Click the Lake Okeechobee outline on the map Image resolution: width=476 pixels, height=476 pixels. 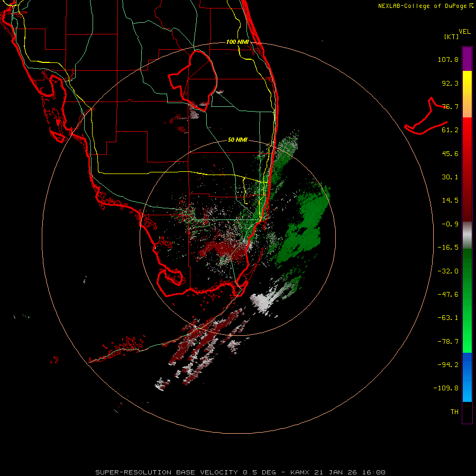point(193,80)
